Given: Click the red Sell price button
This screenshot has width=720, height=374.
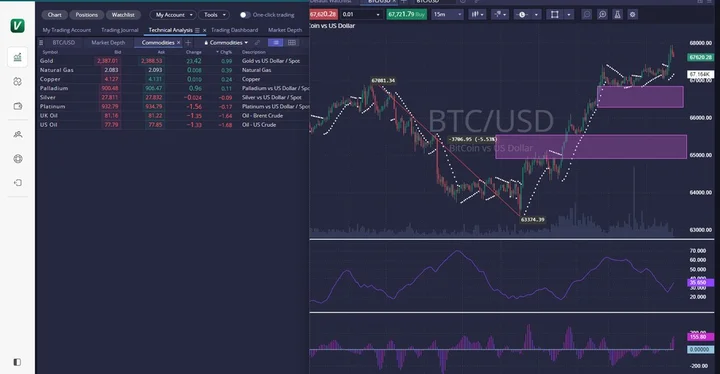Looking at the screenshot, I should click(323, 14).
